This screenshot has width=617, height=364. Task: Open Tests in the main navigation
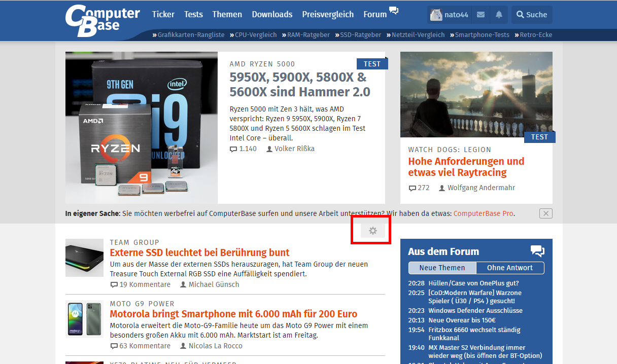(193, 14)
